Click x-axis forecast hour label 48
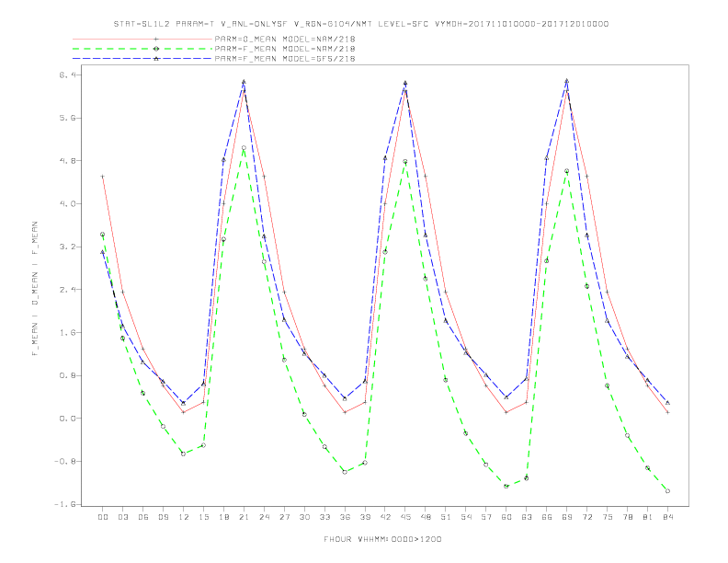 (426, 517)
